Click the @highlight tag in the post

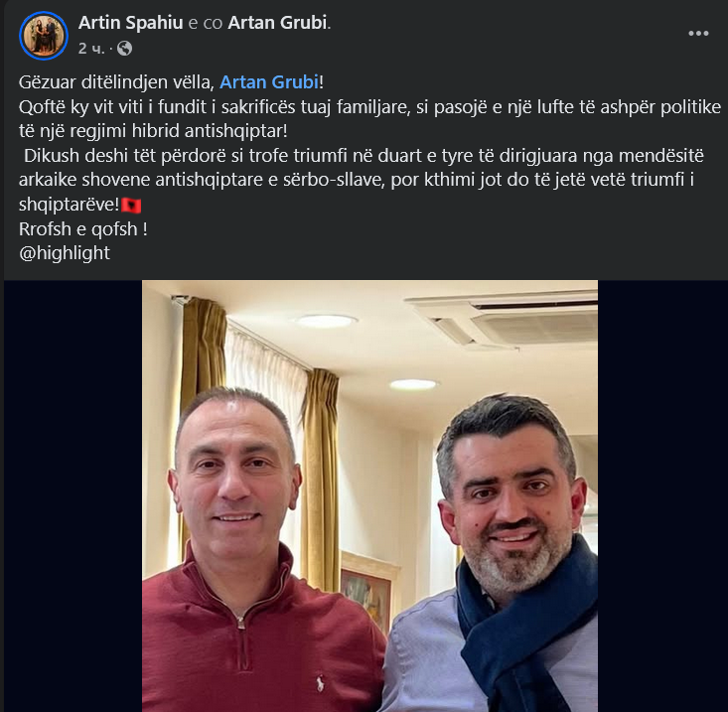coord(65,253)
